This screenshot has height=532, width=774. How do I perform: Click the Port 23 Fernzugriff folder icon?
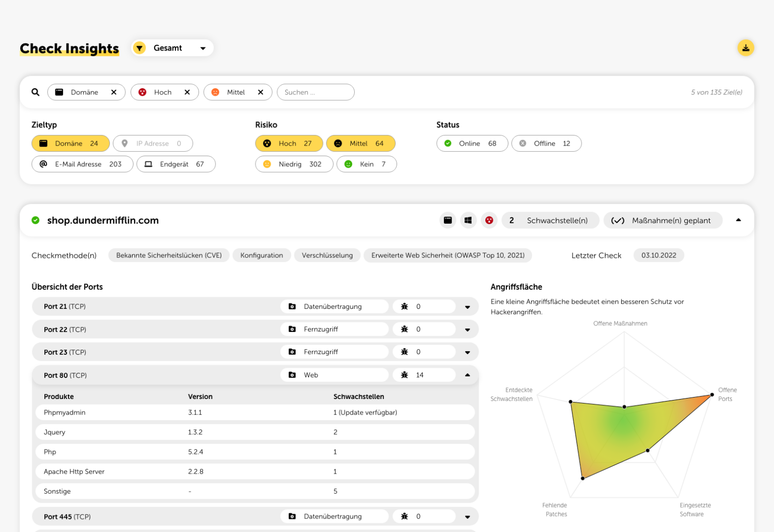292,352
